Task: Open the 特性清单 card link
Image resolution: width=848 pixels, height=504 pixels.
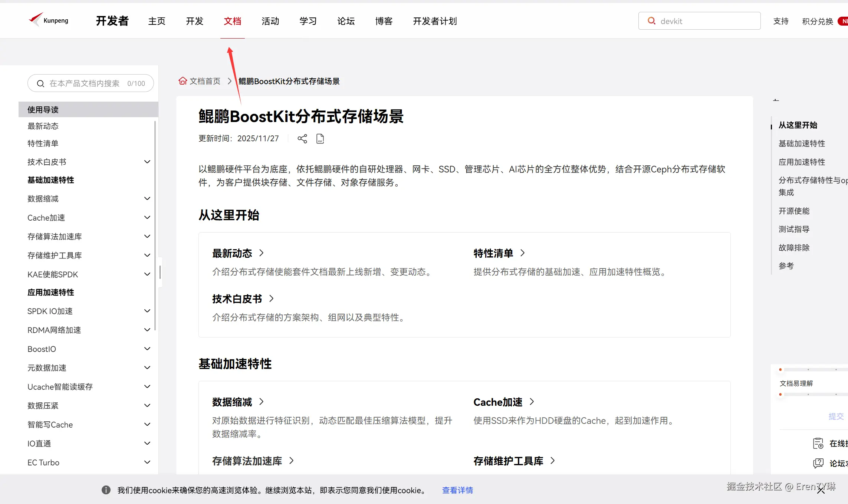Action: tap(493, 253)
